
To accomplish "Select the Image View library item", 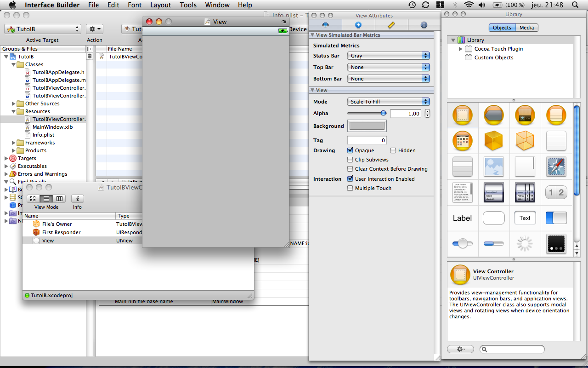I will (494, 167).
